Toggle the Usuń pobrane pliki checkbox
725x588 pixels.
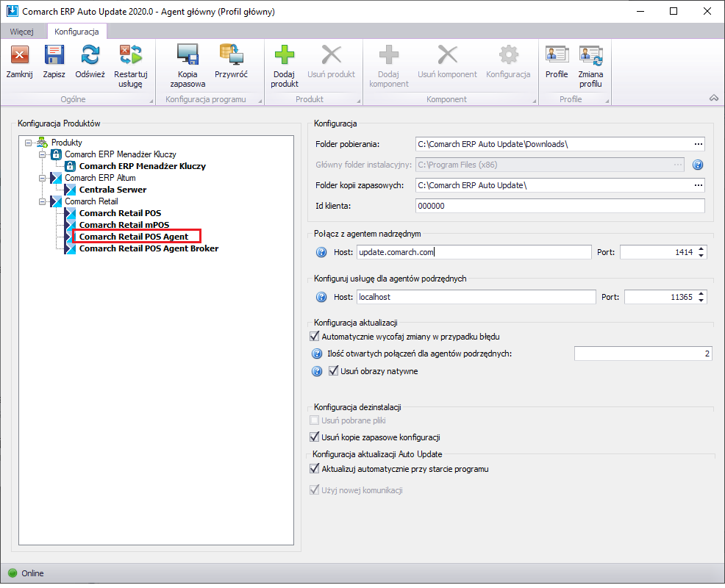click(315, 420)
